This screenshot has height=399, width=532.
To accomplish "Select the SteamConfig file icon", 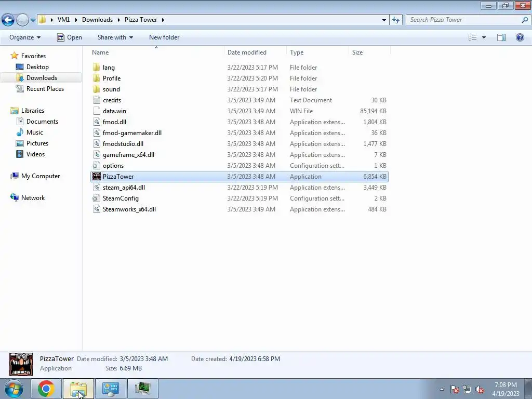I will tap(96, 198).
